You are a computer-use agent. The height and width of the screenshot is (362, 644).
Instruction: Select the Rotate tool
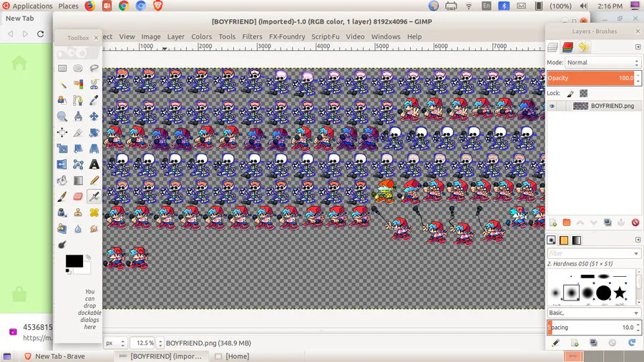(x=94, y=132)
